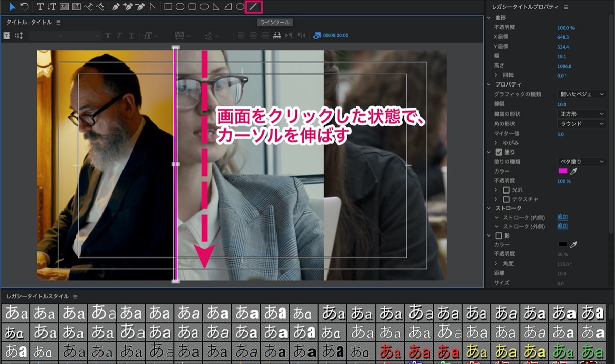Select the Delete Anchor Point tool

pos(140,7)
